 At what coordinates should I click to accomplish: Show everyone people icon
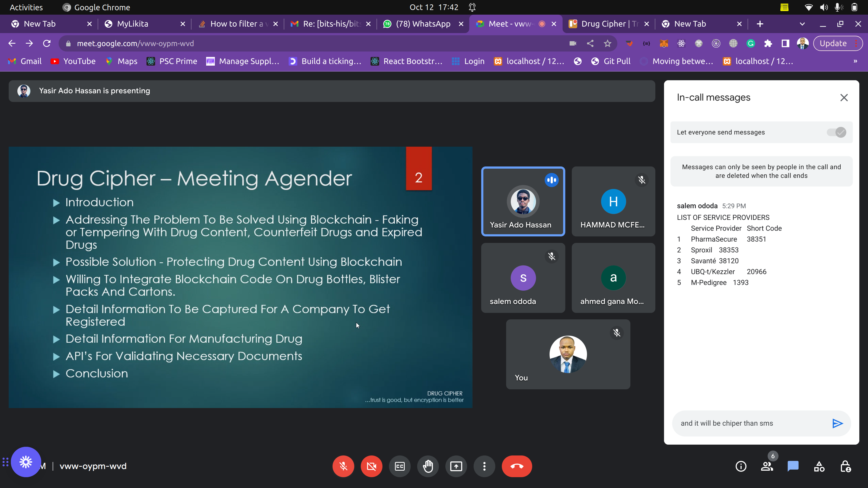point(767,466)
